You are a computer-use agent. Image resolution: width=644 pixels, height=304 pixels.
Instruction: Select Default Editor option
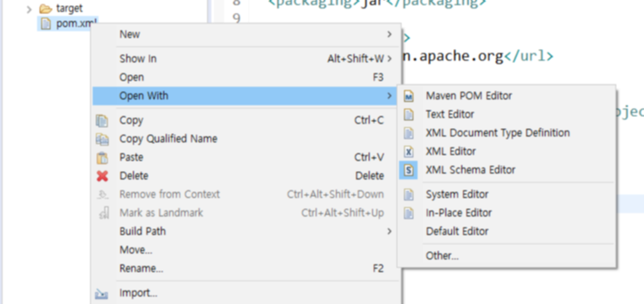[x=507, y=231]
